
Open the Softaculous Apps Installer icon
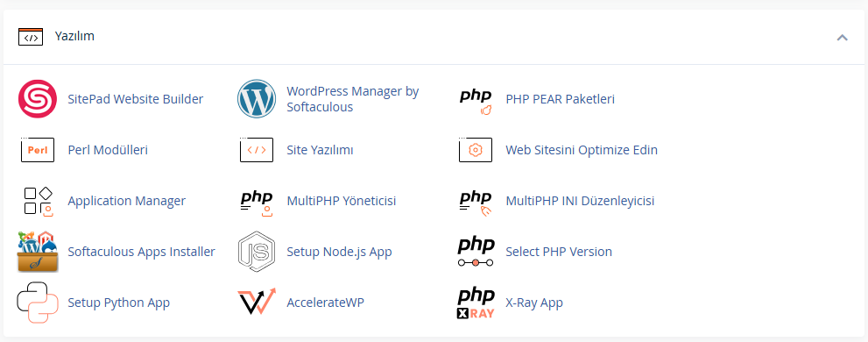(37, 253)
